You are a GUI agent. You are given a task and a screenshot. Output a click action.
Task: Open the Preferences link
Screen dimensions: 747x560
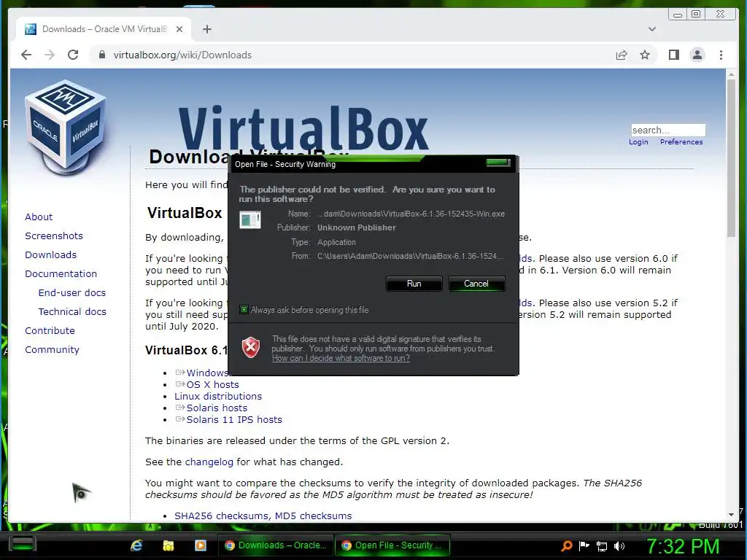pos(681,142)
